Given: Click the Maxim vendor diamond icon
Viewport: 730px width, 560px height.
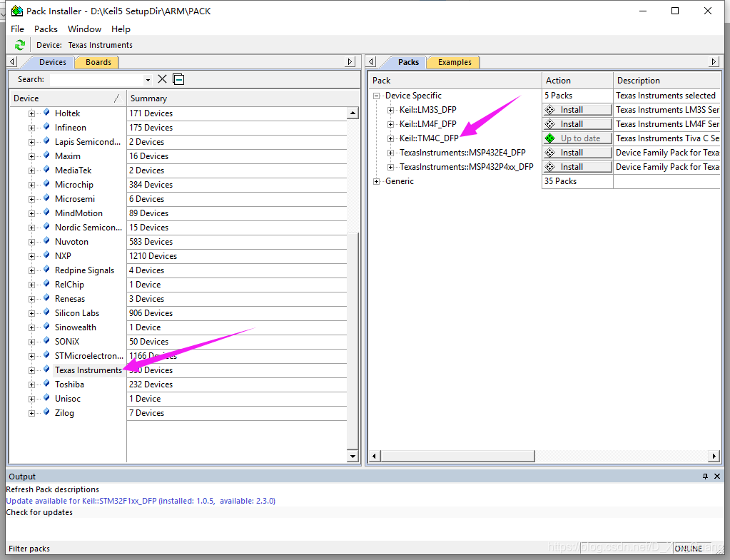Looking at the screenshot, I should click(x=46, y=156).
